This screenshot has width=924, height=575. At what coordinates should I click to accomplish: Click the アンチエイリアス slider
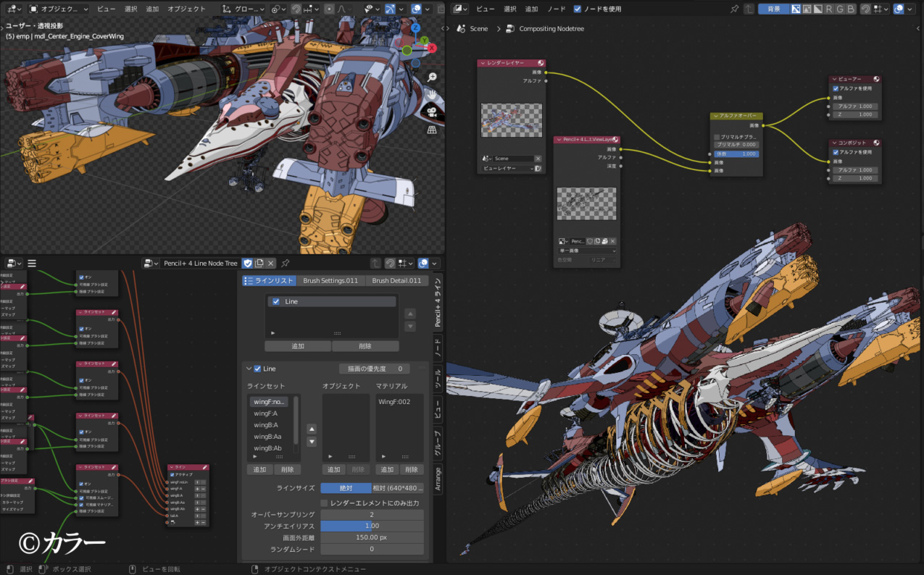pyautogui.click(x=372, y=526)
